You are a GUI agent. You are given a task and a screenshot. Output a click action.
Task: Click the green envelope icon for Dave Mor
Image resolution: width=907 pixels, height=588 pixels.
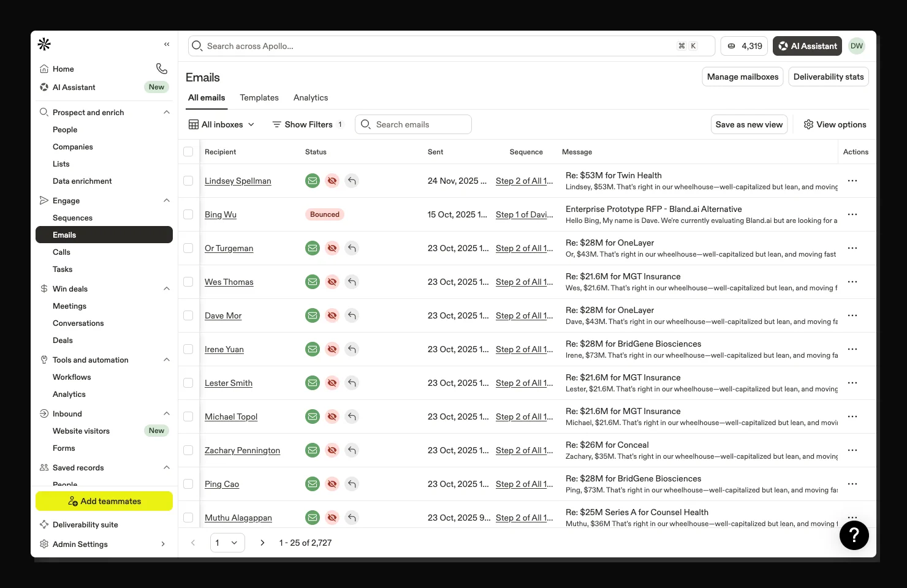click(313, 315)
